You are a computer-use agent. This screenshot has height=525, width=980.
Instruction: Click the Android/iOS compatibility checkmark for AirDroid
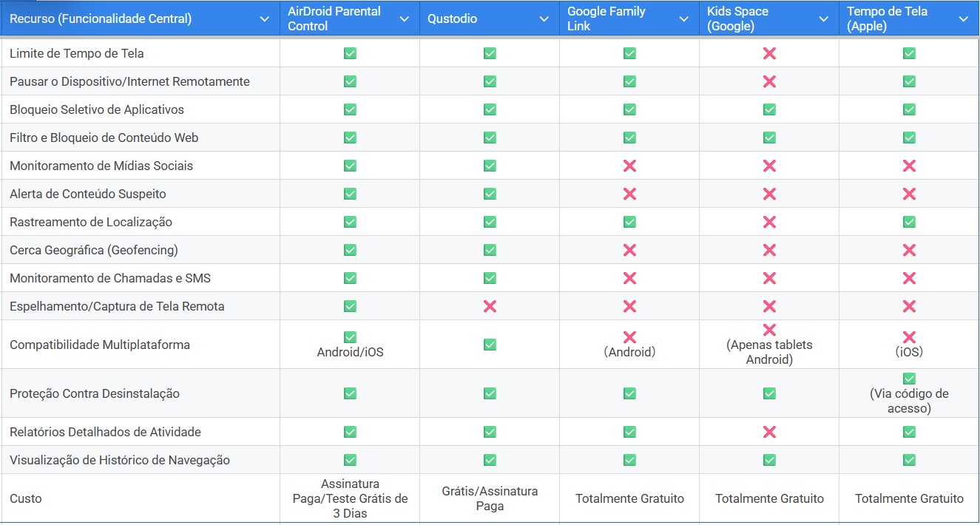coord(349,337)
